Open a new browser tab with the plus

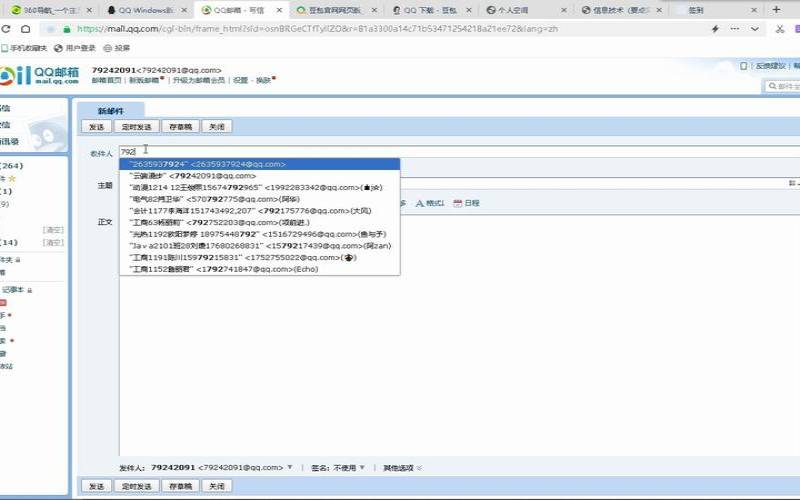tap(776, 10)
